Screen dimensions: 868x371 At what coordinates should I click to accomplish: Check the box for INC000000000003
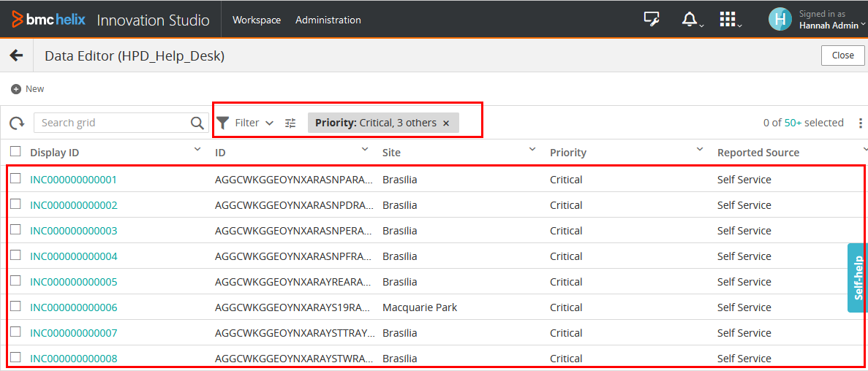coord(15,230)
